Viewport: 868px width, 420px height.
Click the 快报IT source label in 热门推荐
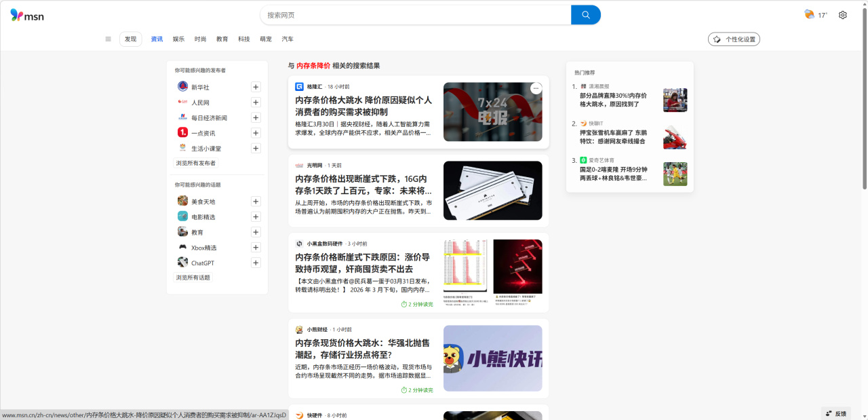click(595, 123)
